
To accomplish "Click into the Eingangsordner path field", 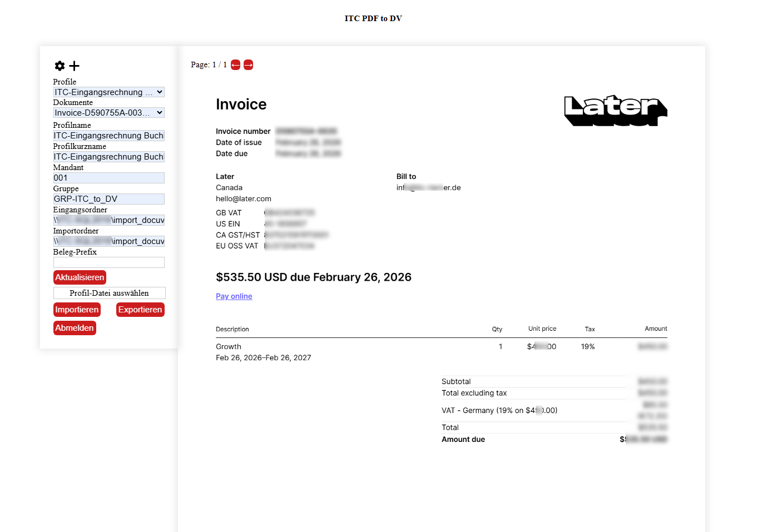I will 108,220.
